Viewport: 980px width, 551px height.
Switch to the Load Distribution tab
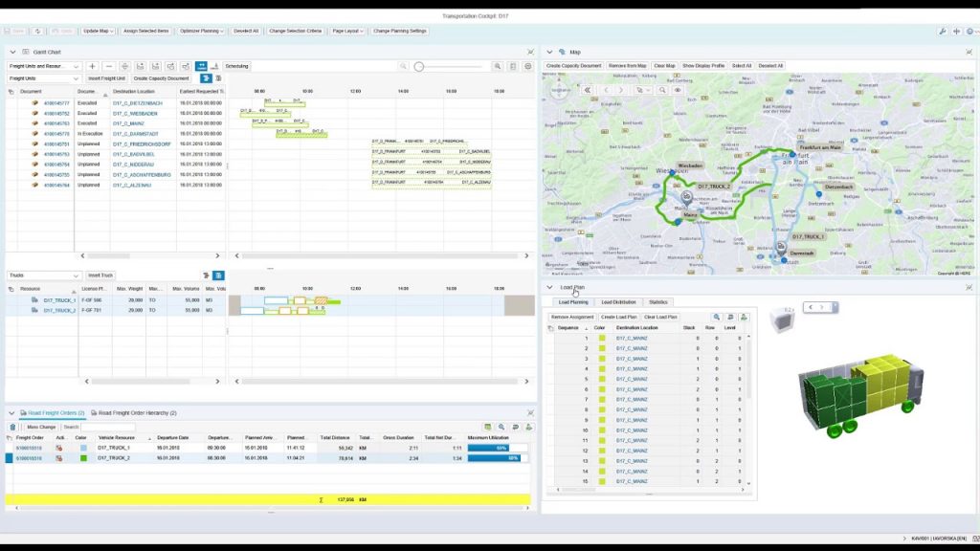[618, 302]
